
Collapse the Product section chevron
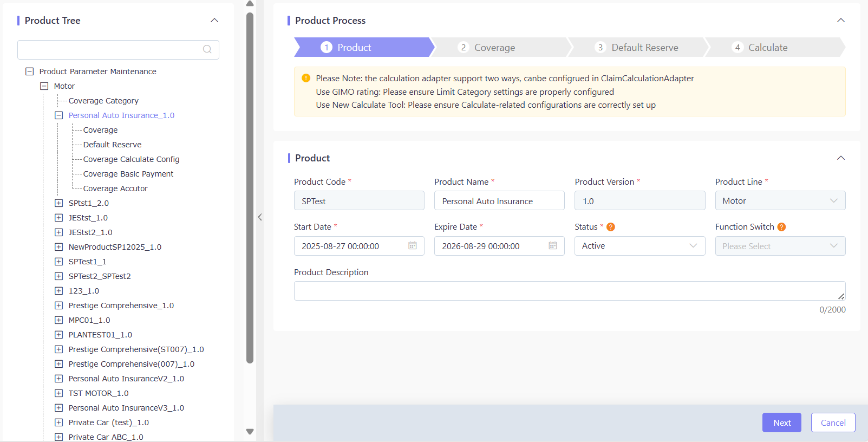(x=841, y=158)
